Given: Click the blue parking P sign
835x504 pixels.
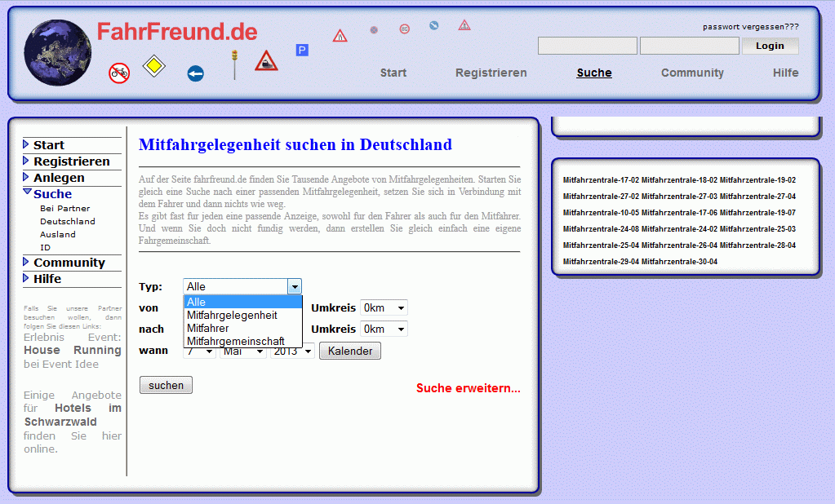Looking at the screenshot, I should (x=302, y=51).
